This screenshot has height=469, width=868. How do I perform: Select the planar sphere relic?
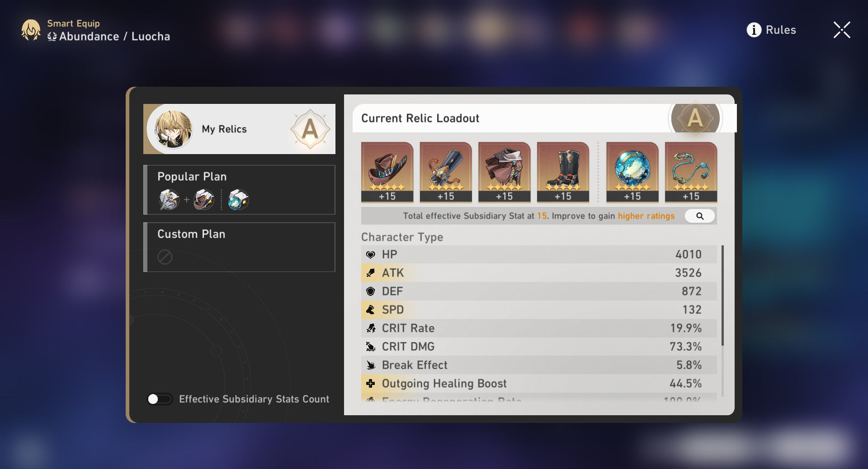(632, 172)
